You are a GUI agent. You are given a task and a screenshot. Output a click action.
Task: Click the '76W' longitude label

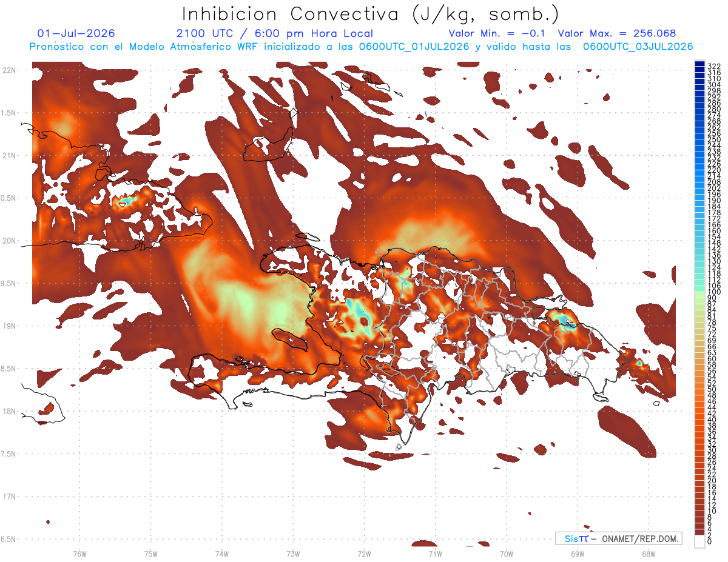tap(79, 554)
